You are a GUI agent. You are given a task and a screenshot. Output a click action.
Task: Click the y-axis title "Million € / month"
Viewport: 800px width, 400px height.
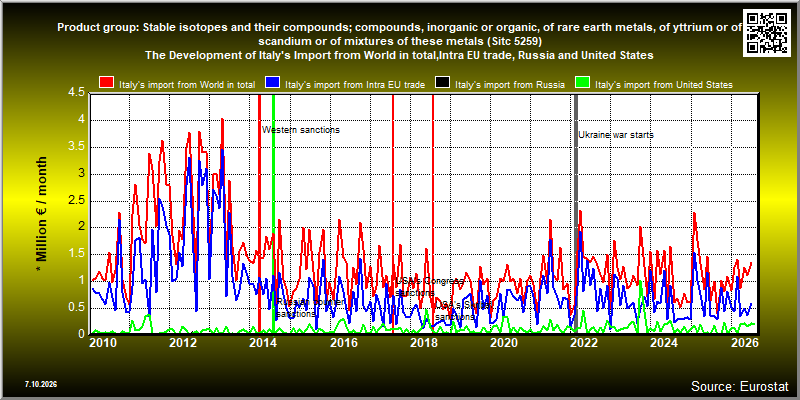click(x=42, y=216)
